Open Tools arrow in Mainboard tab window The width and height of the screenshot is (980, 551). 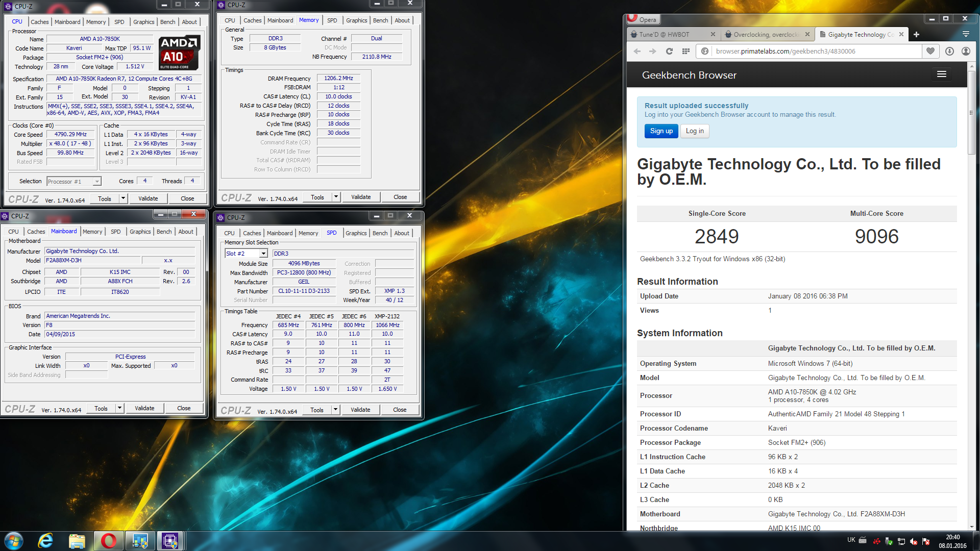119,408
